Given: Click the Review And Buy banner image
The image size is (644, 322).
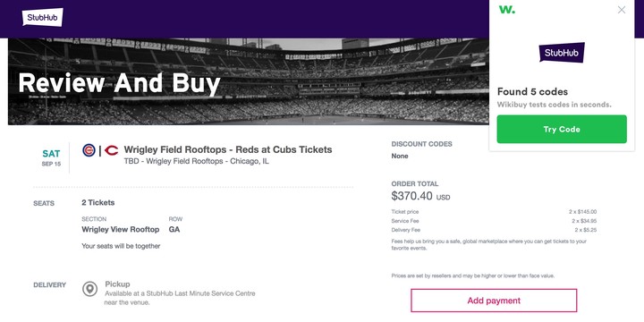Looking at the screenshot, I should tap(249, 81).
